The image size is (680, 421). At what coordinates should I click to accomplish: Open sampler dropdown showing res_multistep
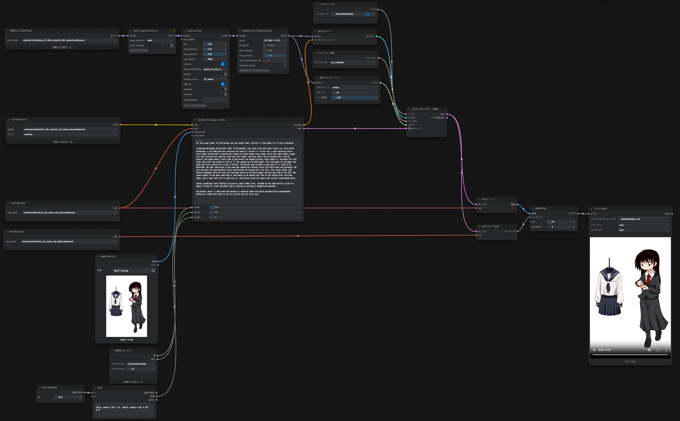[x=353, y=62]
